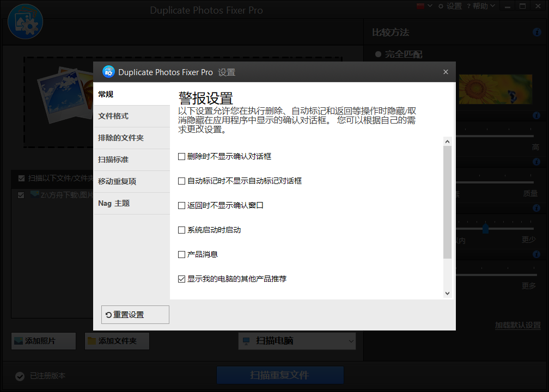549x392 pixels.
Task: Click the scroll down arrow in settings list
Action: (447, 293)
